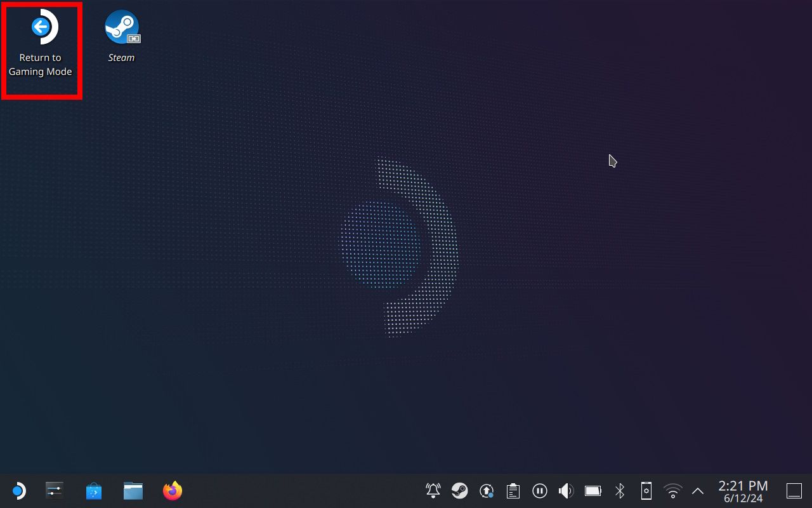
Task: Open System Settings from the taskbar
Action: click(54, 490)
